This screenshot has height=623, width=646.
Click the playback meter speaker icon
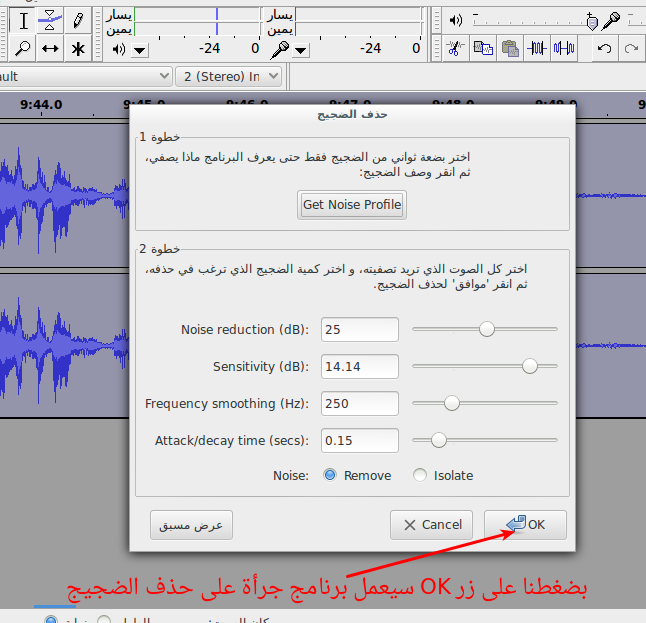pyautogui.click(x=119, y=49)
